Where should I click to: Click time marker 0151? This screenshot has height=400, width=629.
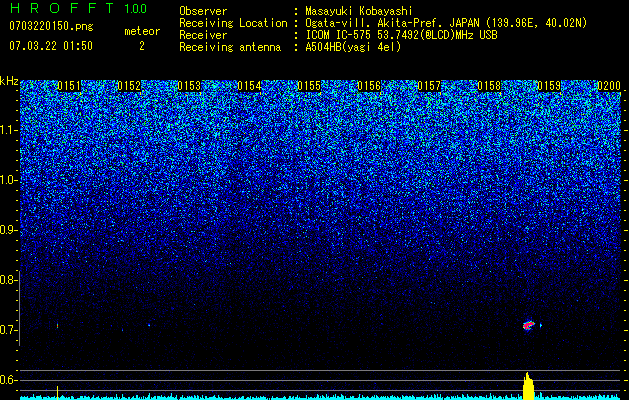click(69, 86)
